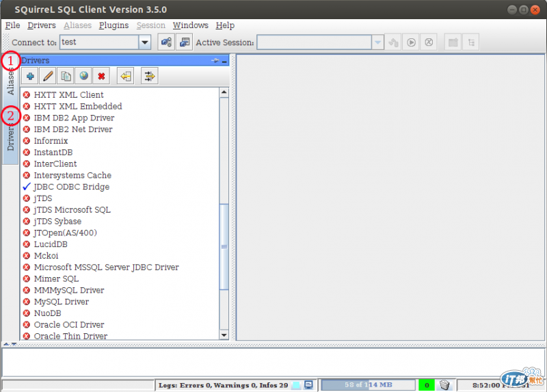
Task: Click the driver list scrollbar up arrow
Action: [x=224, y=92]
